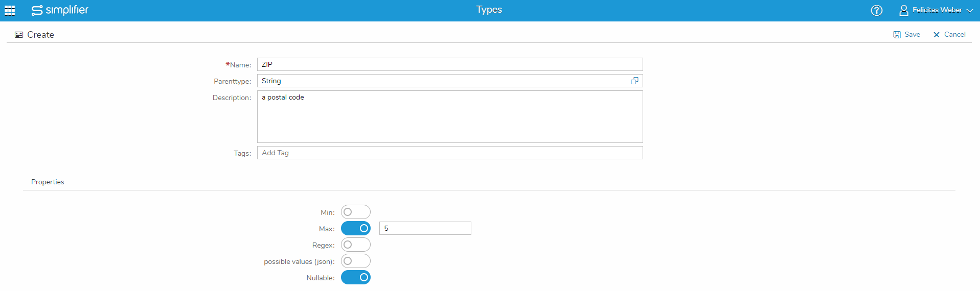
Task: Enable the Regex toggle switch
Action: (355, 245)
